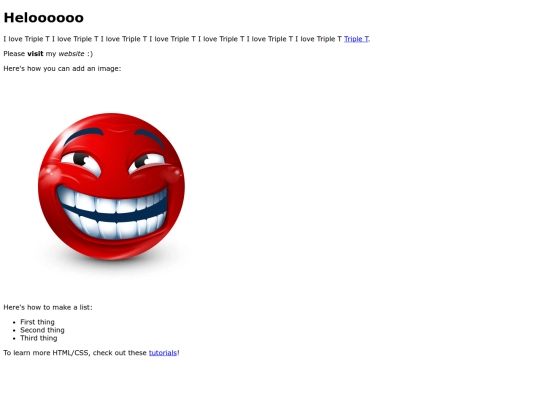Click the italic word website

(71, 54)
